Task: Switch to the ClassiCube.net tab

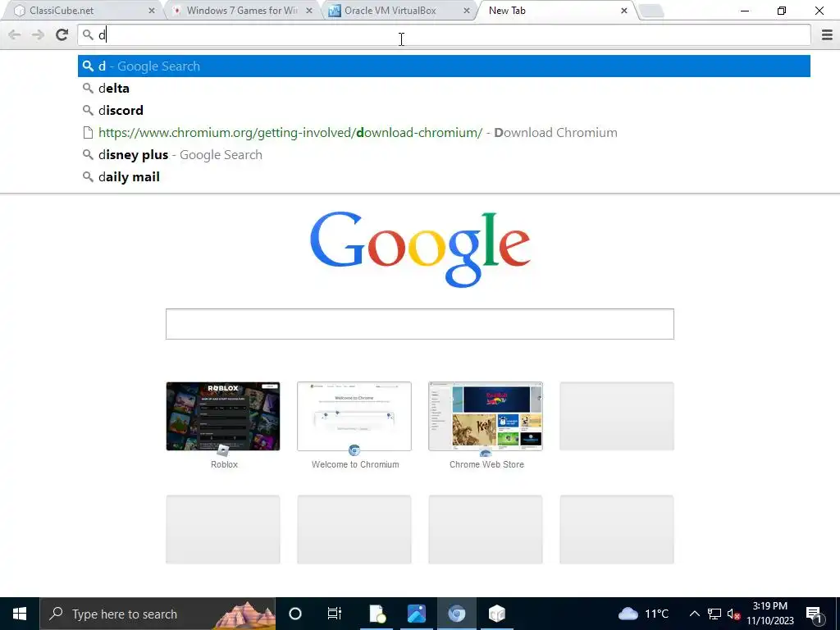Action: [80, 11]
